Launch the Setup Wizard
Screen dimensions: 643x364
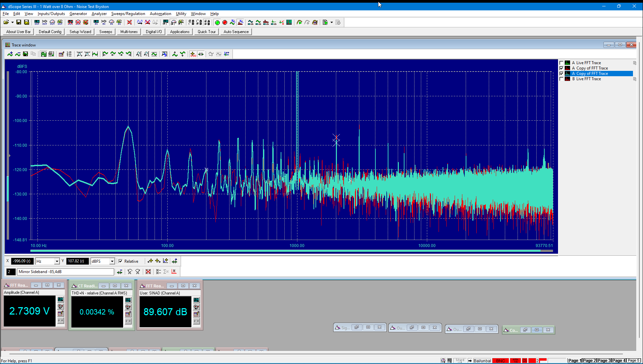[80, 32]
